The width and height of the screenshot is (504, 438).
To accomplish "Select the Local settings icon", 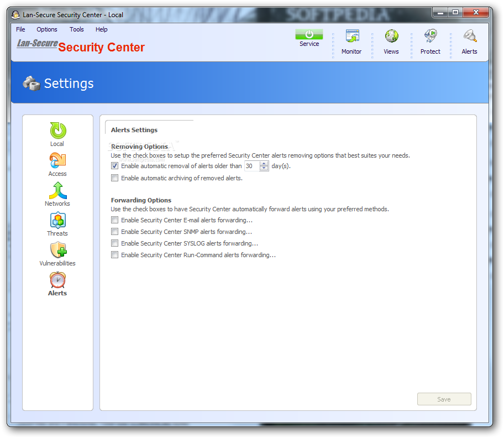I will 58,131.
